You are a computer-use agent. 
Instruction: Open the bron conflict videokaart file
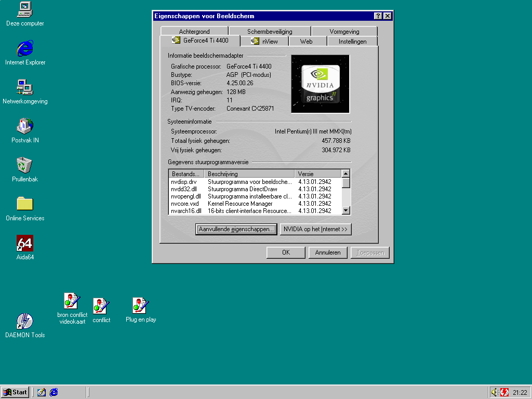click(x=72, y=302)
